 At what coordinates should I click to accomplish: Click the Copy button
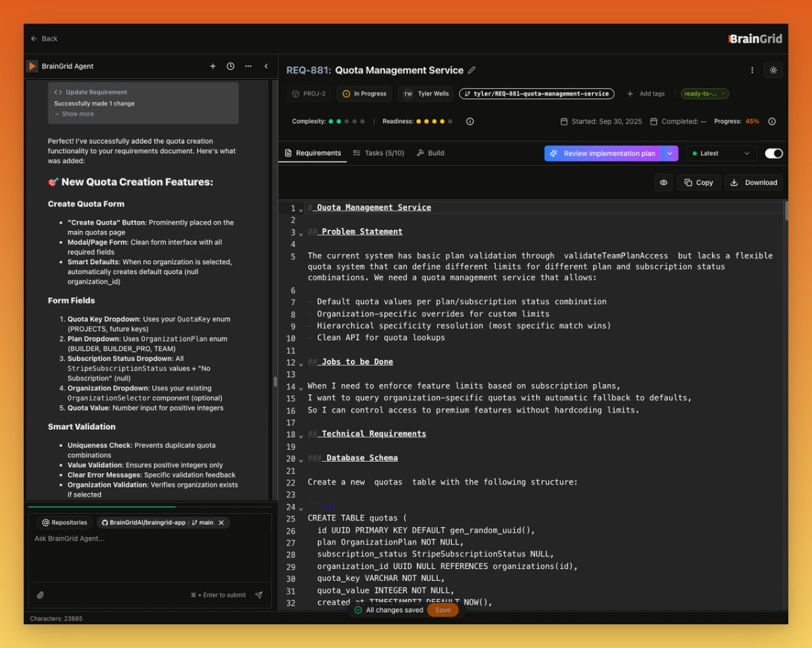[x=698, y=182]
